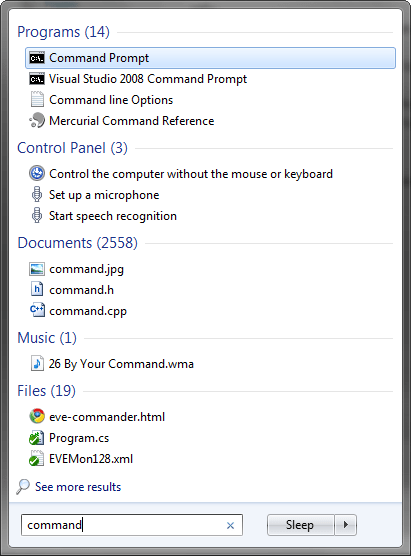Viewport: 411px width, 556px height.
Task: Clear the search box with the X
Action: pyautogui.click(x=231, y=526)
